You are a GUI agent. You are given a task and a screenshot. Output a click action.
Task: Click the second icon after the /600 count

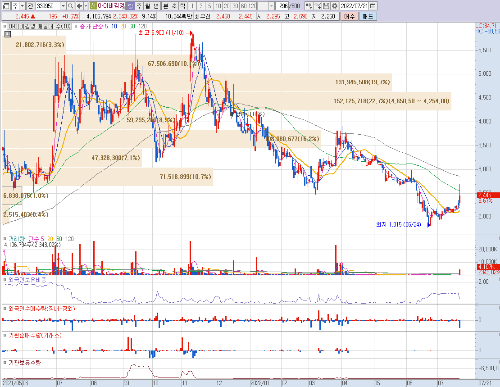318,6
